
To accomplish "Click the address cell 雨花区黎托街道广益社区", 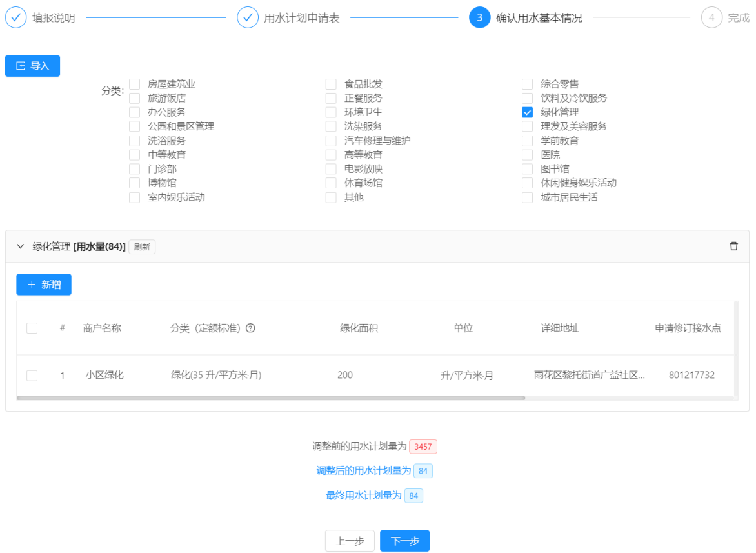I will [589, 375].
